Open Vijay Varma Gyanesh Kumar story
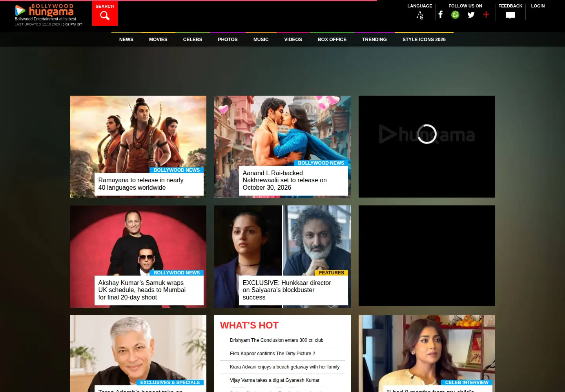Viewport: 565px width, 392px height. [x=275, y=380]
